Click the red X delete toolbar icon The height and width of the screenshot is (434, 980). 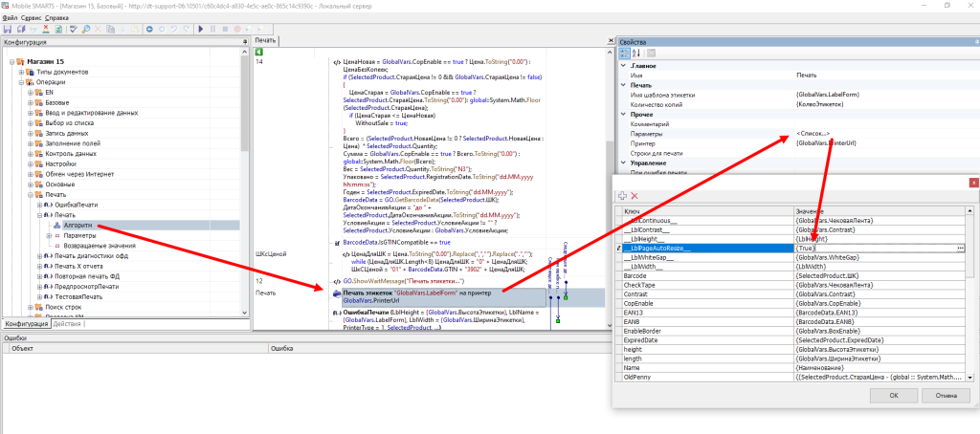[x=98, y=30]
